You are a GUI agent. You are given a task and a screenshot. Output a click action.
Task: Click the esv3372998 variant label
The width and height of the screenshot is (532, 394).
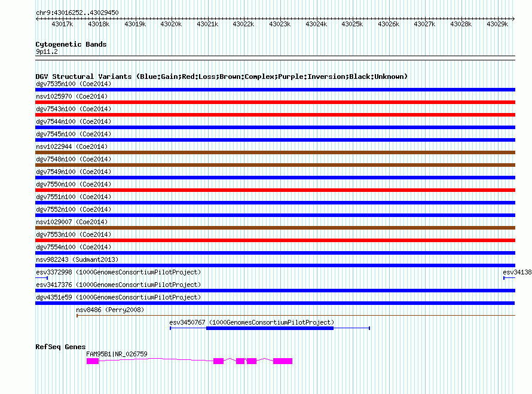tap(118, 272)
